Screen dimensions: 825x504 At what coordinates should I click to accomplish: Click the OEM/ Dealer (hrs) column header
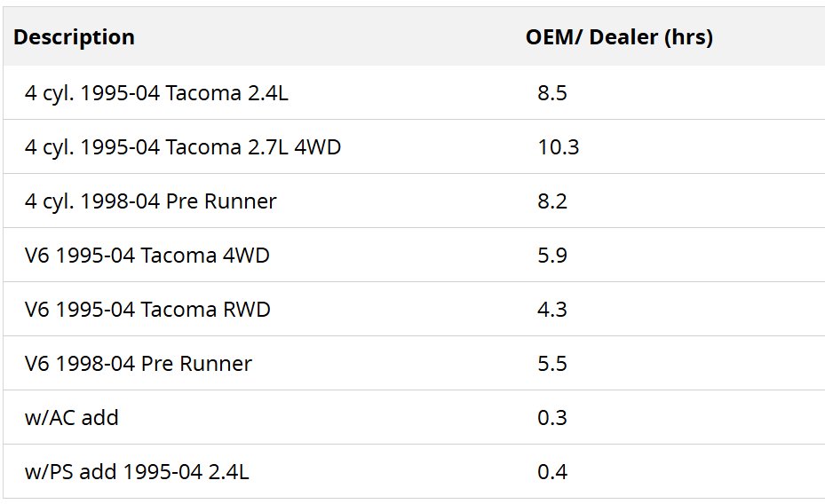(619, 37)
